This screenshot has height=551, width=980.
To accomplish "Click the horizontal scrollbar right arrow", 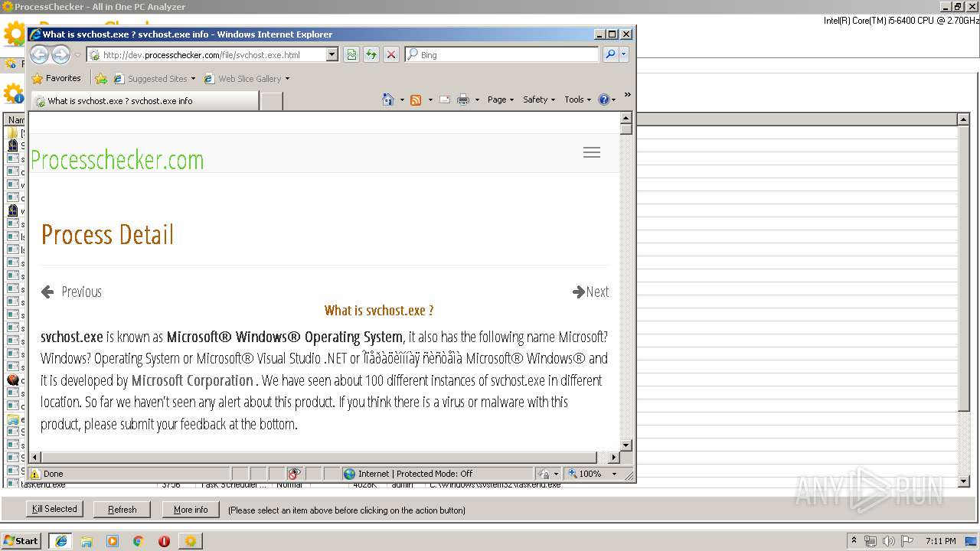I will [613, 457].
